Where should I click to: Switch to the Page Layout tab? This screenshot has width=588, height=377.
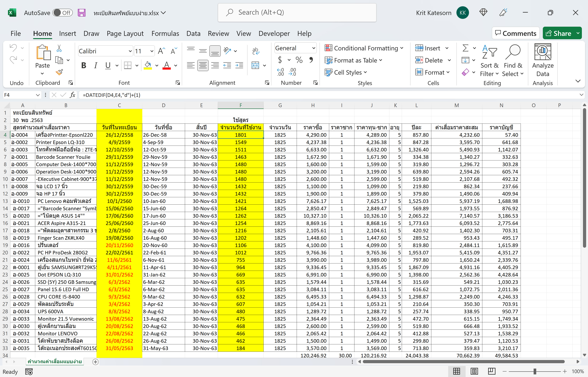point(125,33)
